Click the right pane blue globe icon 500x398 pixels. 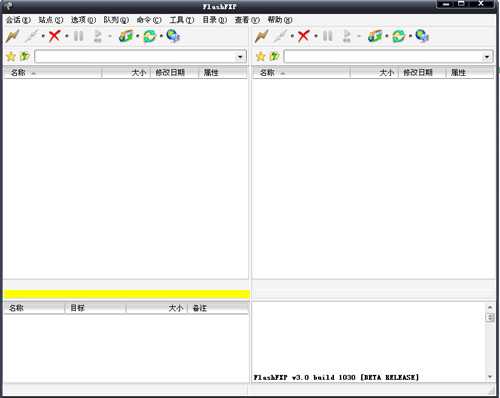pos(422,36)
